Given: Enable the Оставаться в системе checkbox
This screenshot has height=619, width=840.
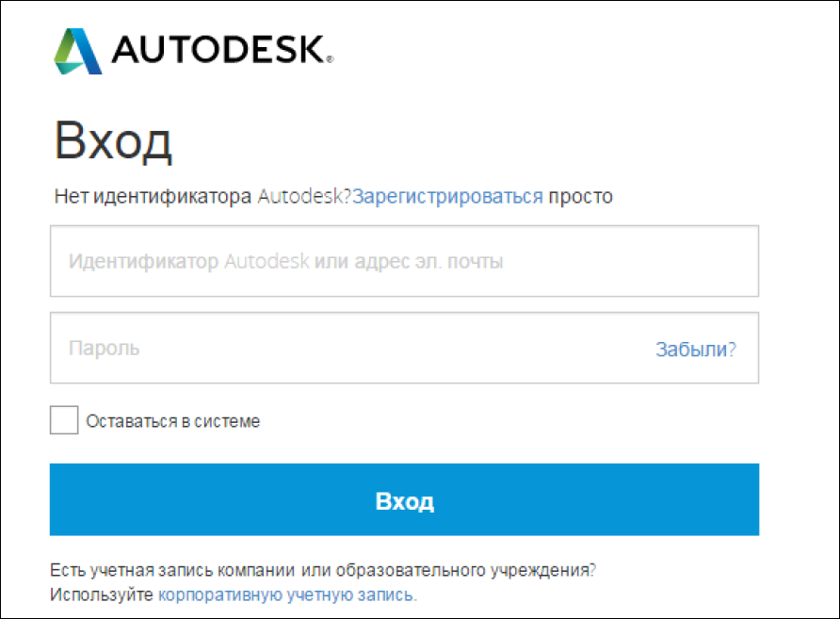Looking at the screenshot, I should click(x=64, y=420).
